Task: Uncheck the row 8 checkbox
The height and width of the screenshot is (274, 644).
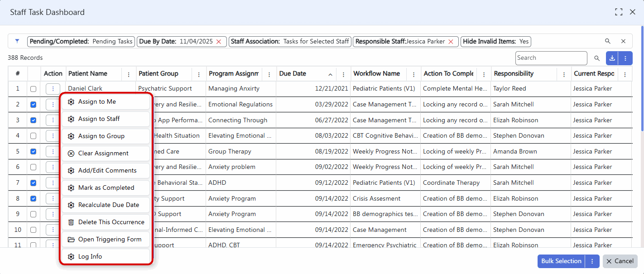Action: [33, 198]
